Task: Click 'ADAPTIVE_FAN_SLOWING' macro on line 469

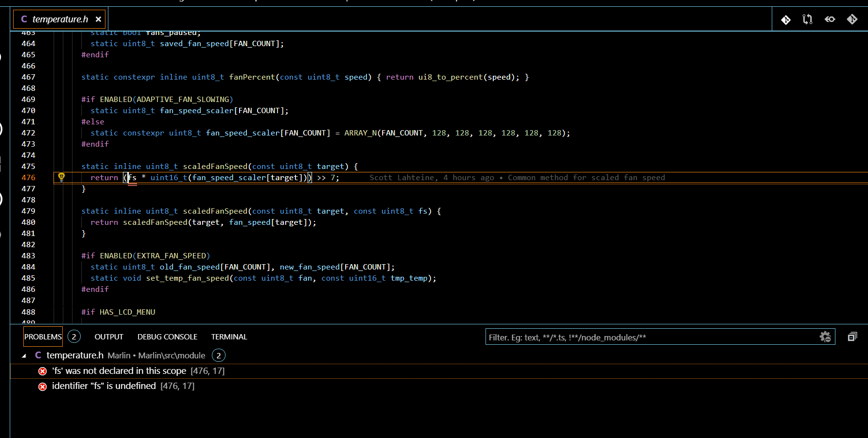Action: (x=182, y=100)
